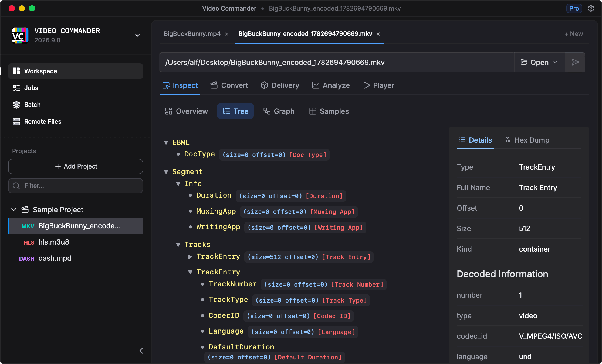
Task: Open the Batch section
Action: click(76, 105)
